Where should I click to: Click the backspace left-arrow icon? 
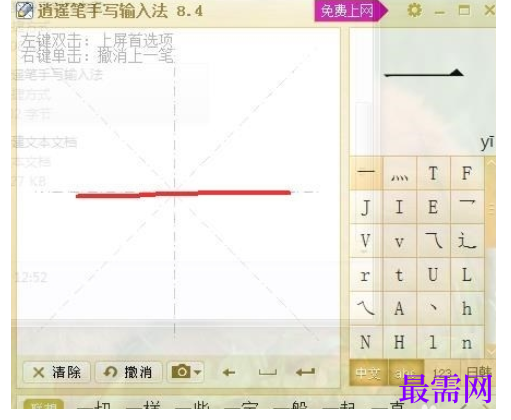click(229, 372)
